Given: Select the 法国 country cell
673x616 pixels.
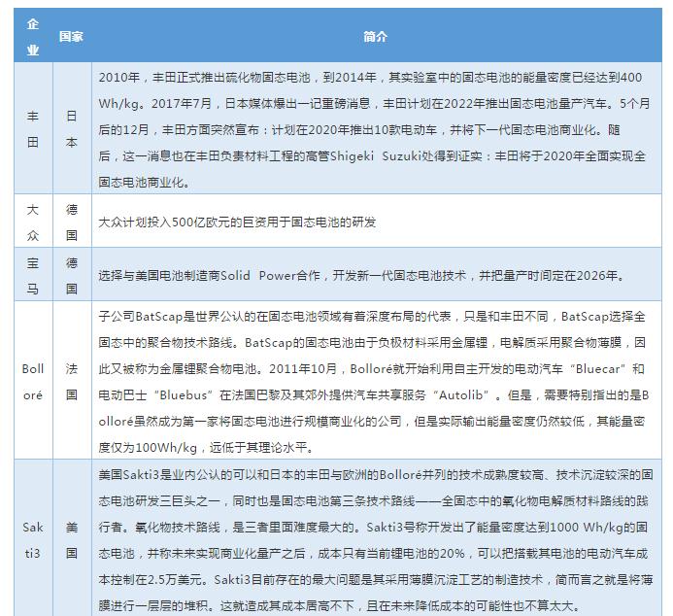Looking at the screenshot, I should coord(72,380).
